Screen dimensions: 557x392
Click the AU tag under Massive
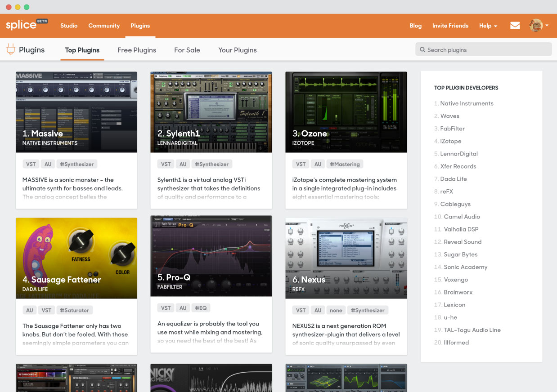48,164
